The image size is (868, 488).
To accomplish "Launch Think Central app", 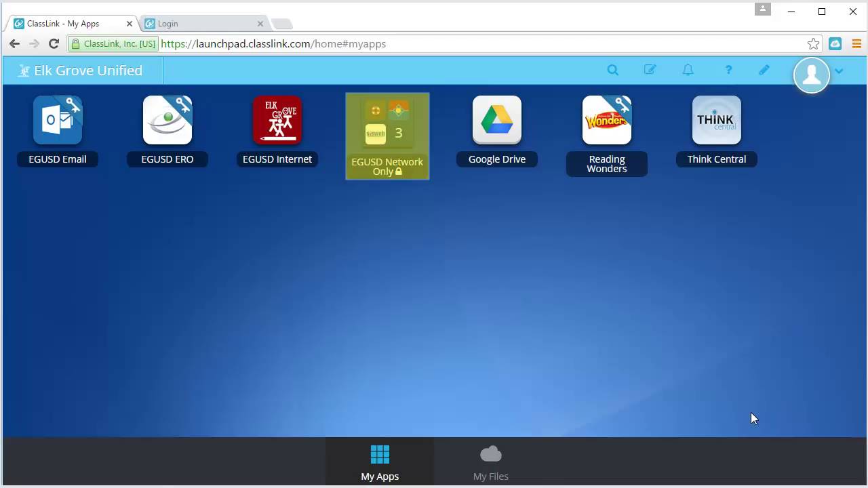I will pos(717,120).
